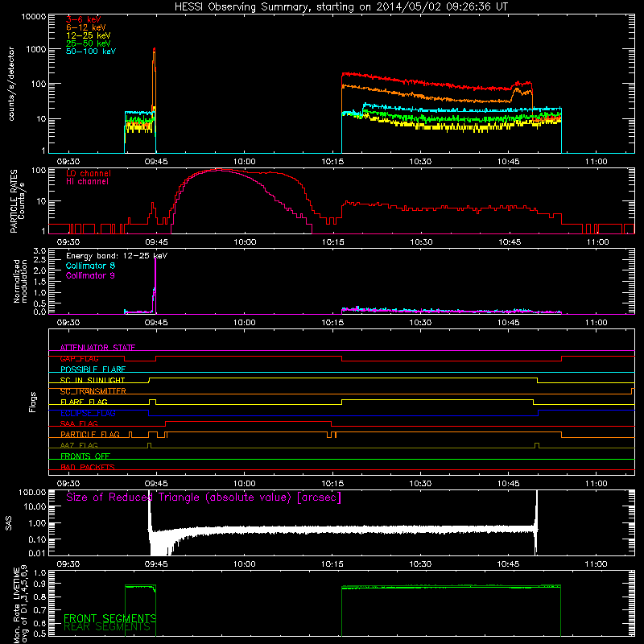Viewport: 644px width, 644px height.
Task: Click the ECLIPSE_FLAG label
Action: [x=88, y=413]
